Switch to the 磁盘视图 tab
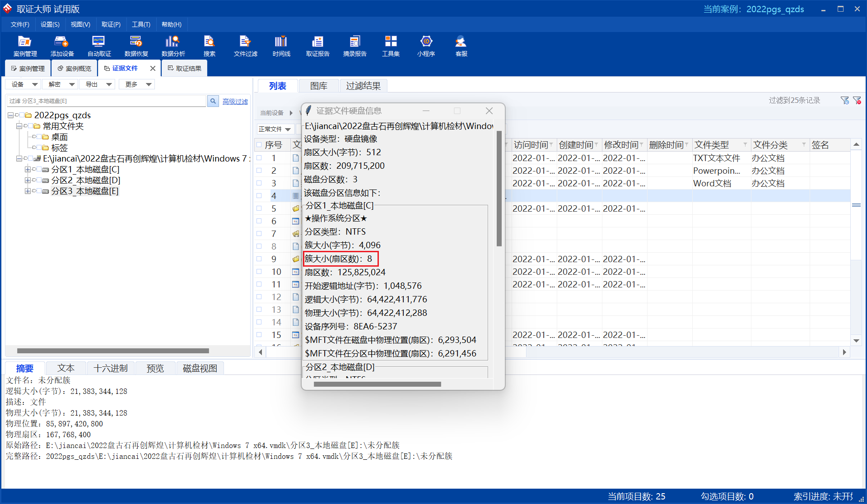This screenshot has height=504, width=867. 200,368
